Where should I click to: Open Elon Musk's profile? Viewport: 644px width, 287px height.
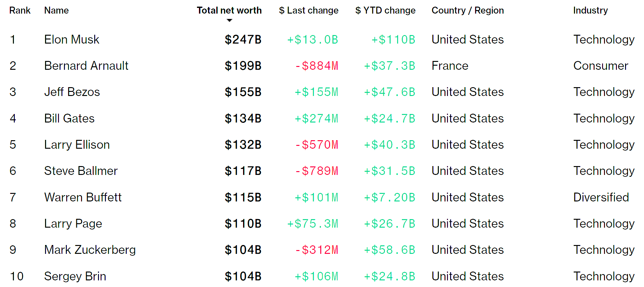pyautogui.click(x=72, y=39)
